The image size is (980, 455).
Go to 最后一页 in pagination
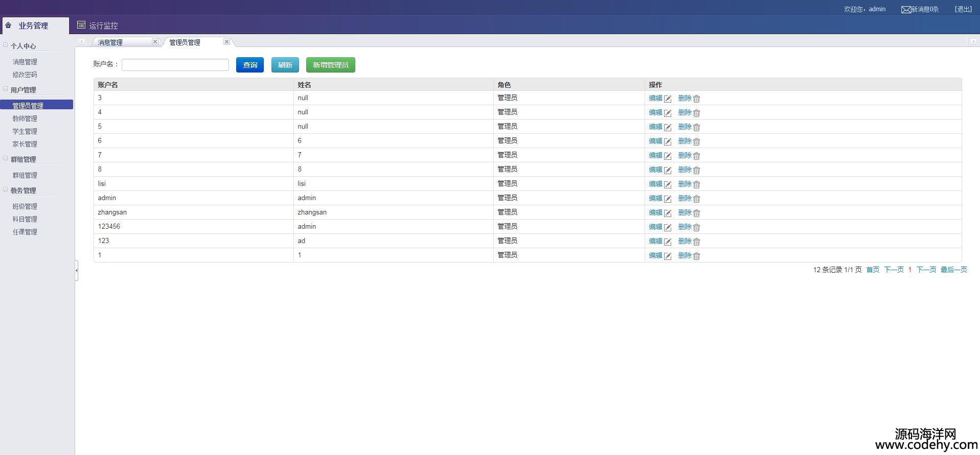[x=953, y=270]
